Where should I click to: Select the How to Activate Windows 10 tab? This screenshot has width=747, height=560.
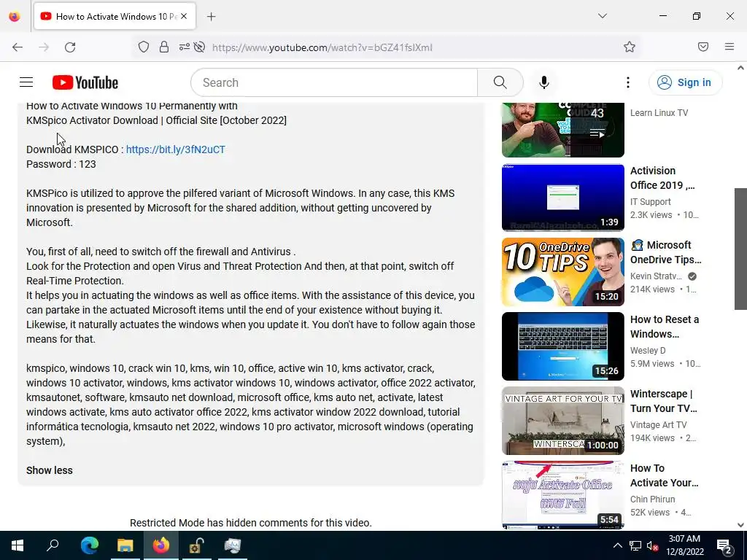pyautogui.click(x=115, y=16)
